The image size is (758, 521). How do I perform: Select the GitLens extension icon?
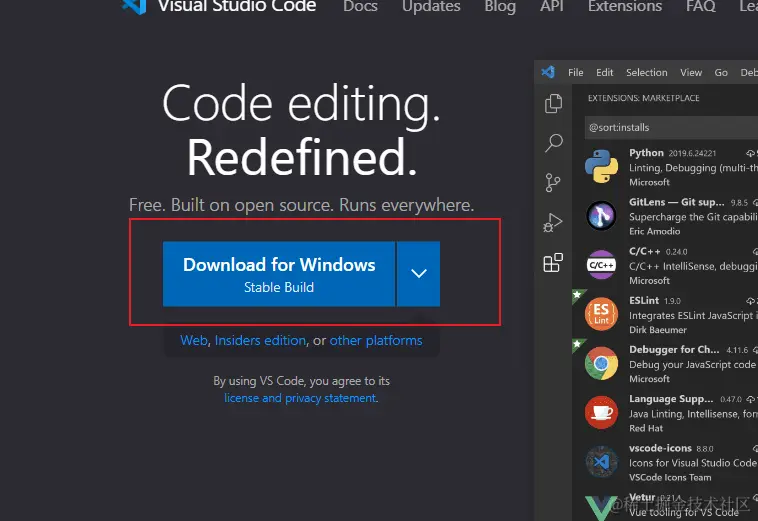601,215
